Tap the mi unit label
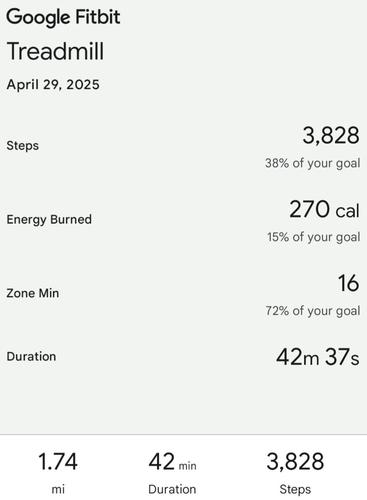This screenshot has height=500, width=367. 58,489
